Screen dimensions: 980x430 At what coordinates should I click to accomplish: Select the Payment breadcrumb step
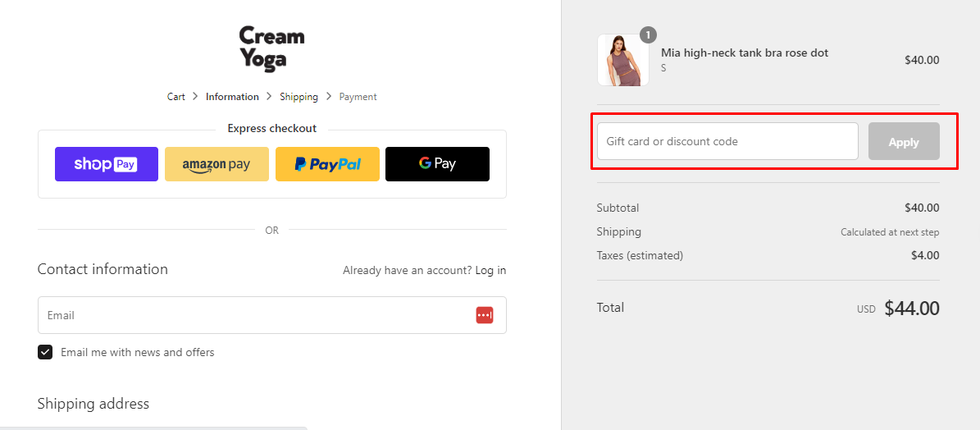[358, 97]
